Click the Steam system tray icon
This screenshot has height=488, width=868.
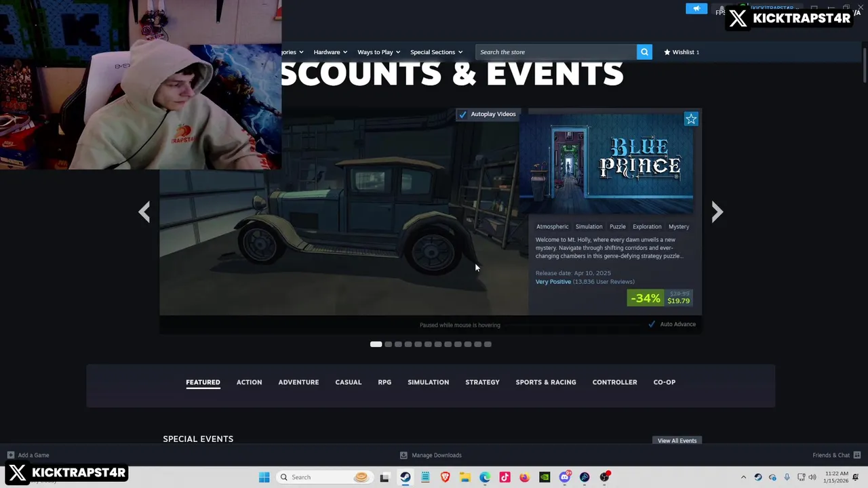[x=758, y=477]
